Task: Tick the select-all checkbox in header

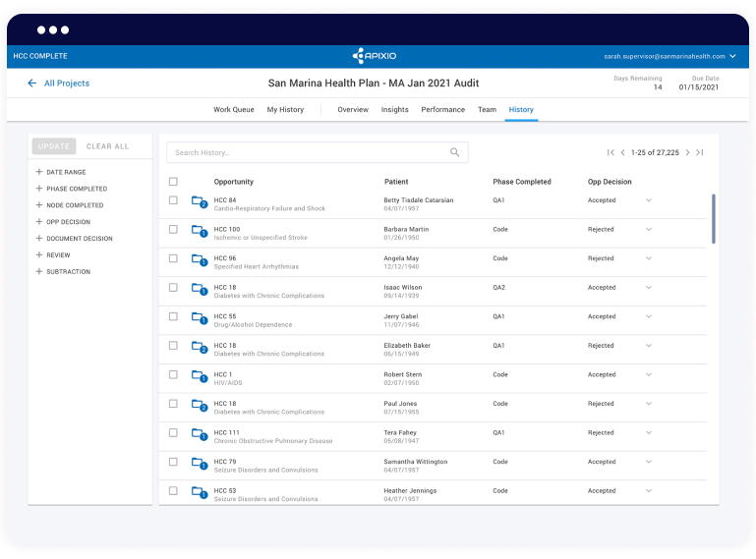Action: [173, 182]
